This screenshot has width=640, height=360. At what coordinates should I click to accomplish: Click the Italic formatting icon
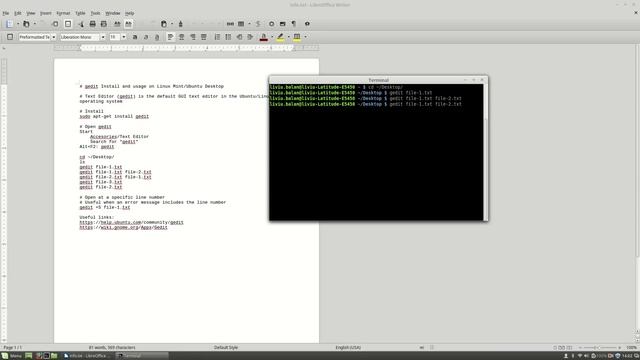click(x=146, y=37)
